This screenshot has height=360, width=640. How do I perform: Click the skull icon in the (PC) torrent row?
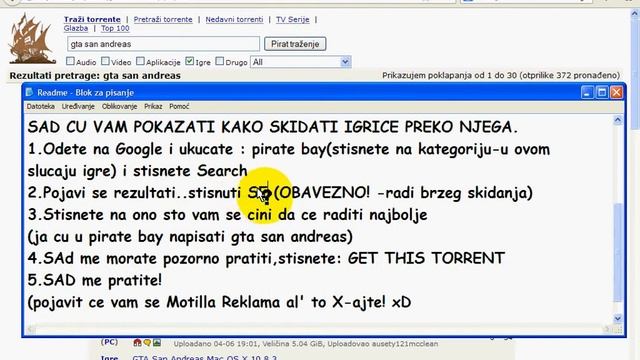(137, 343)
